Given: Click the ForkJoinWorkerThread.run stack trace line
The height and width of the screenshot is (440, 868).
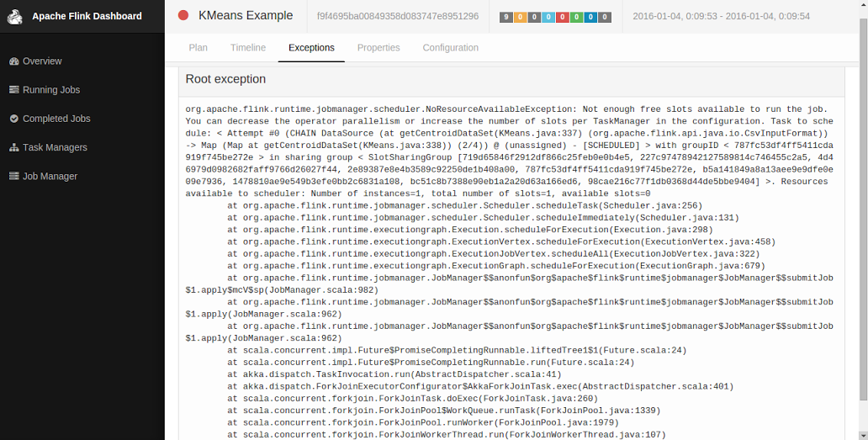Looking at the screenshot, I should click(446, 436).
